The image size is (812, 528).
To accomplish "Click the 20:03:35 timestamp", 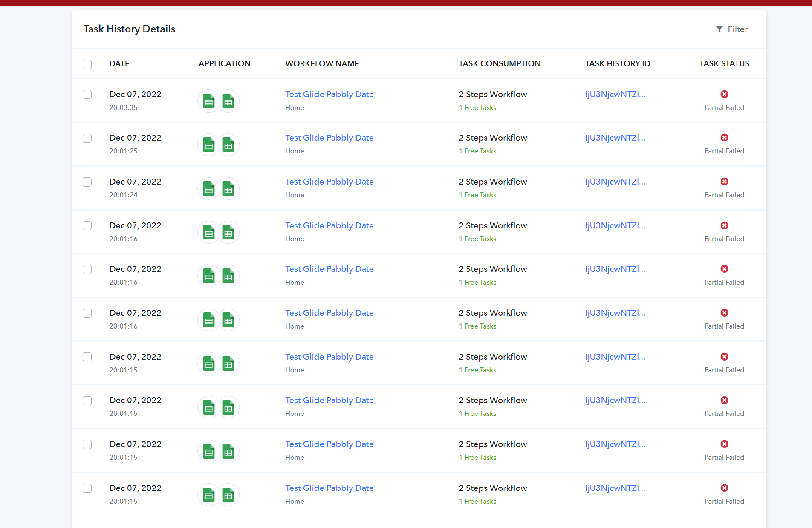I will tap(123, 107).
